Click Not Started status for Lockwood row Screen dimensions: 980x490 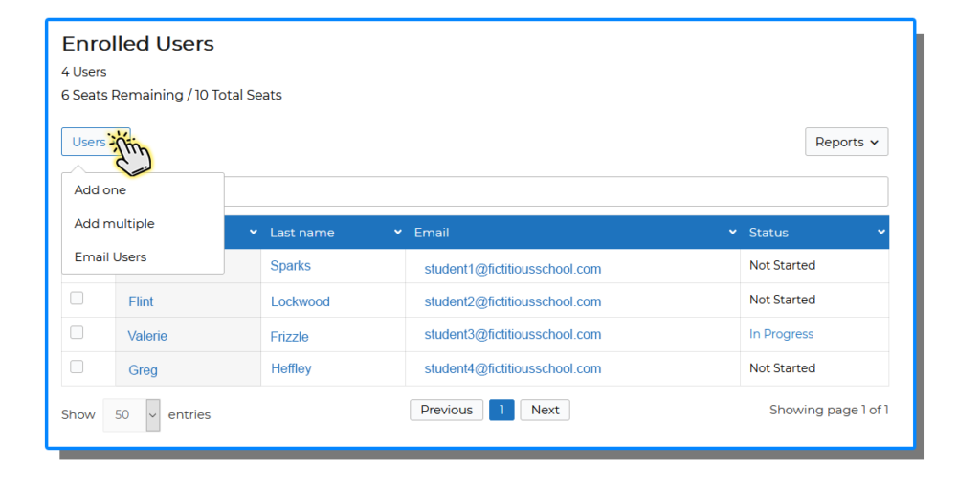[783, 300]
